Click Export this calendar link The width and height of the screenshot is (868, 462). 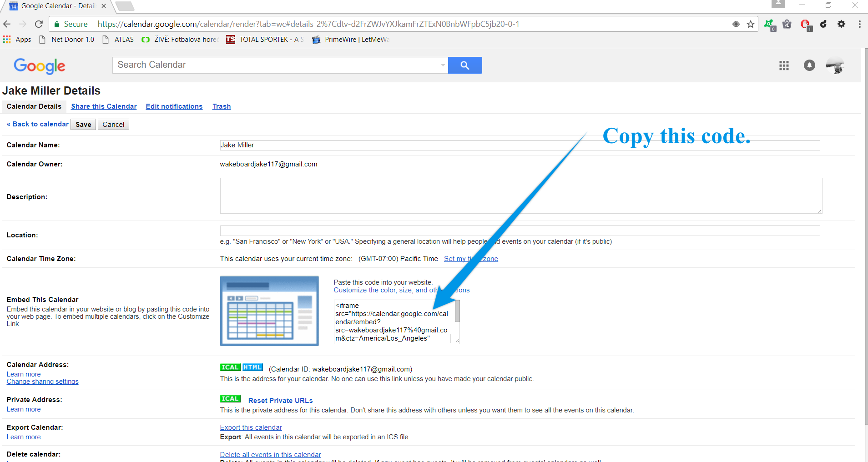251,427
